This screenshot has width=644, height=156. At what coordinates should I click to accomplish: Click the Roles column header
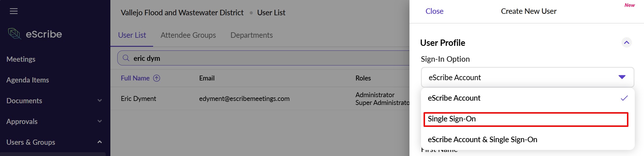[363, 78]
